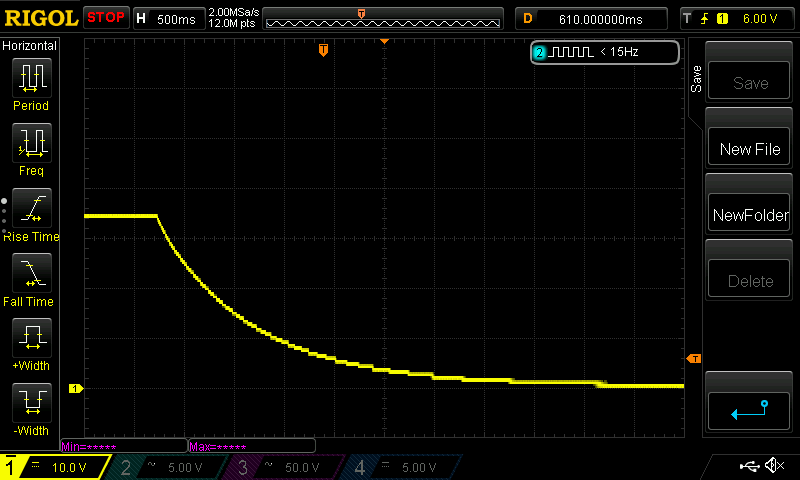Click the orange center-of-screen triangle marker above the grid
800x480 pixels.
(x=384, y=41)
